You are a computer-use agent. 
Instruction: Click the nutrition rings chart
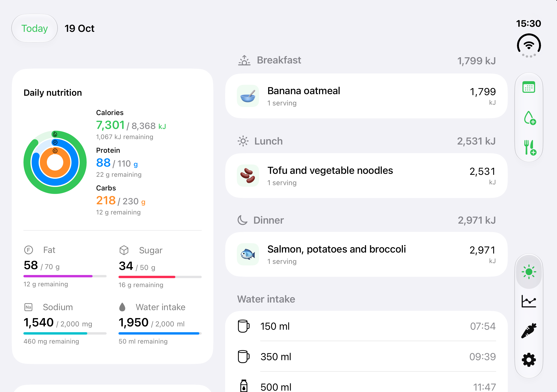[55, 162]
